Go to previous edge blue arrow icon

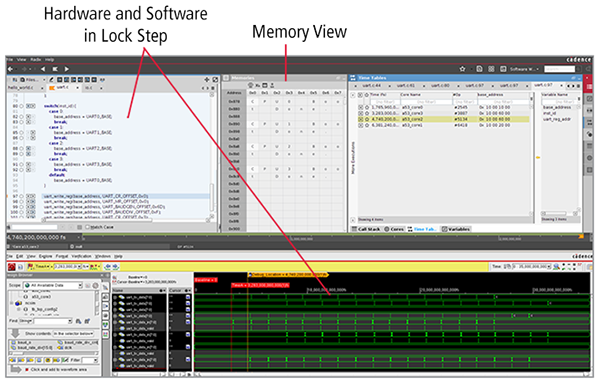(108, 266)
